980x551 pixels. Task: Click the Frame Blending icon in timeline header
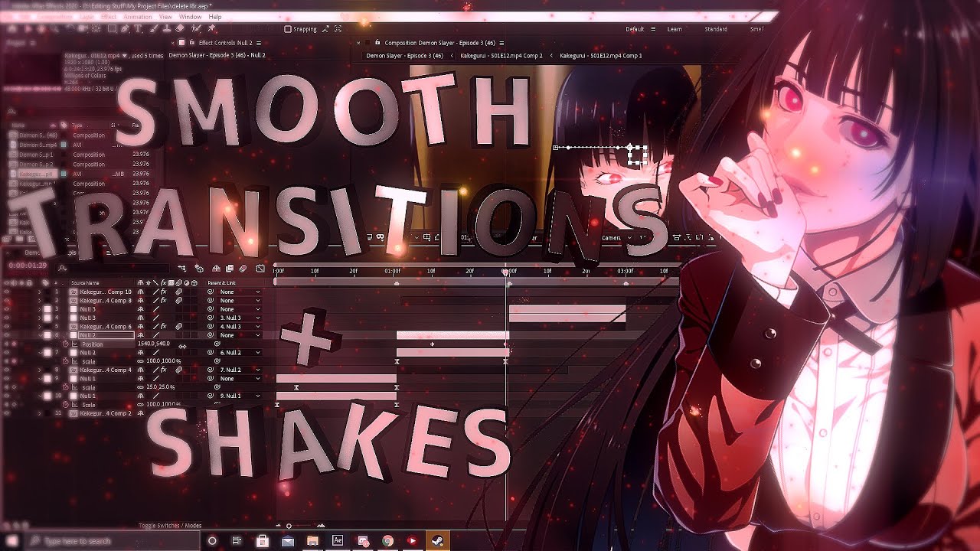click(230, 269)
